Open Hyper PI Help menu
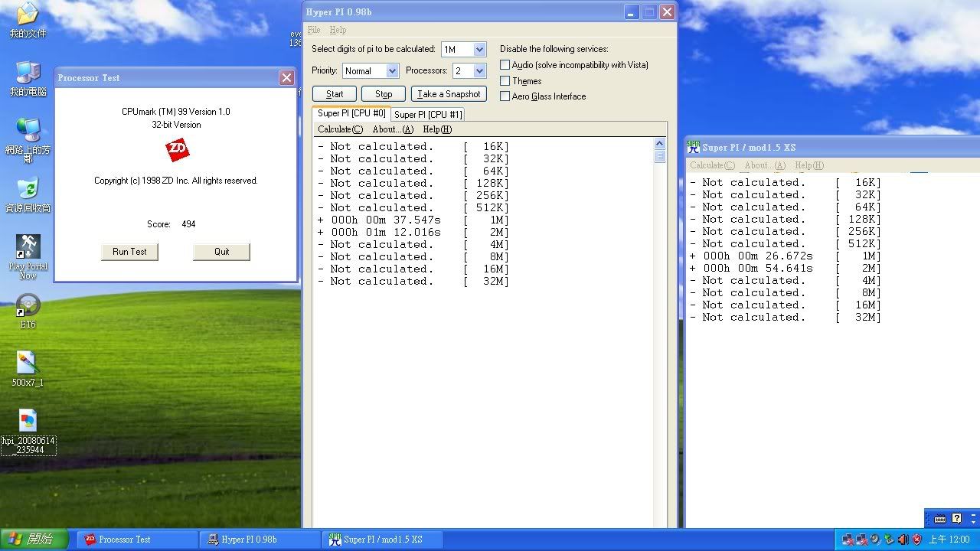Viewport: 980px width, 551px height. pyautogui.click(x=338, y=30)
